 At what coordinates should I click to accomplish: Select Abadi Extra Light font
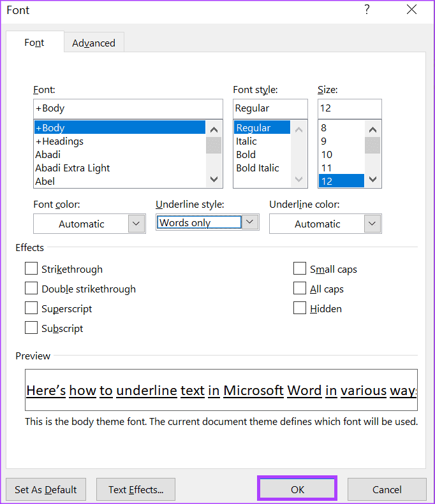click(x=120, y=168)
